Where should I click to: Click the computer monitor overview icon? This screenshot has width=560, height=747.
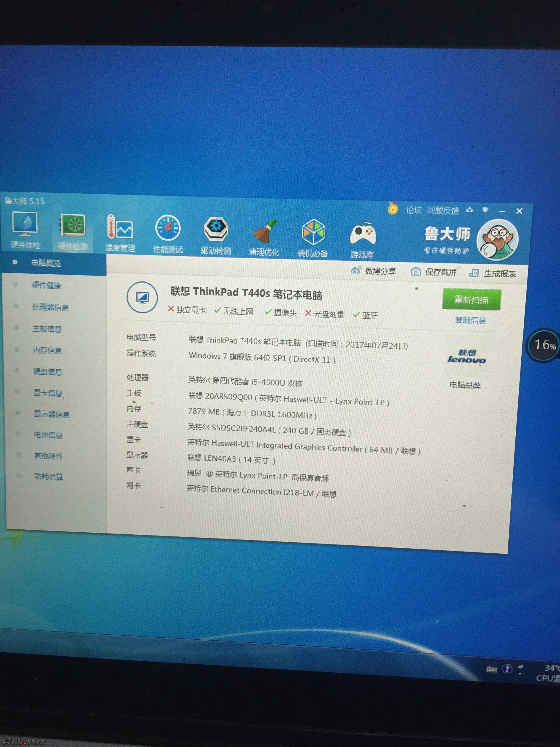click(142, 298)
